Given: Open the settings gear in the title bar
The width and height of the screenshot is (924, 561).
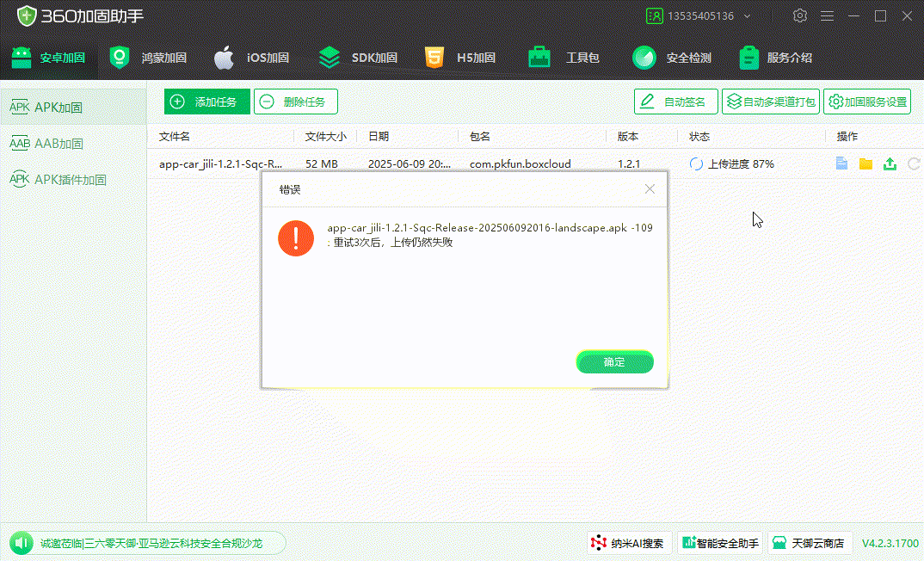Looking at the screenshot, I should 799,15.
